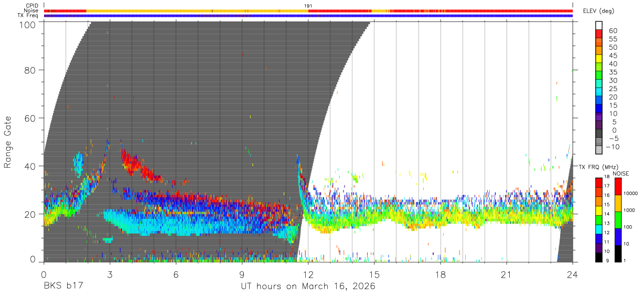Click the 80 tick on Range Gate axis
Image resolution: width=644 pixels, height=297 pixels.
tap(31, 70)
